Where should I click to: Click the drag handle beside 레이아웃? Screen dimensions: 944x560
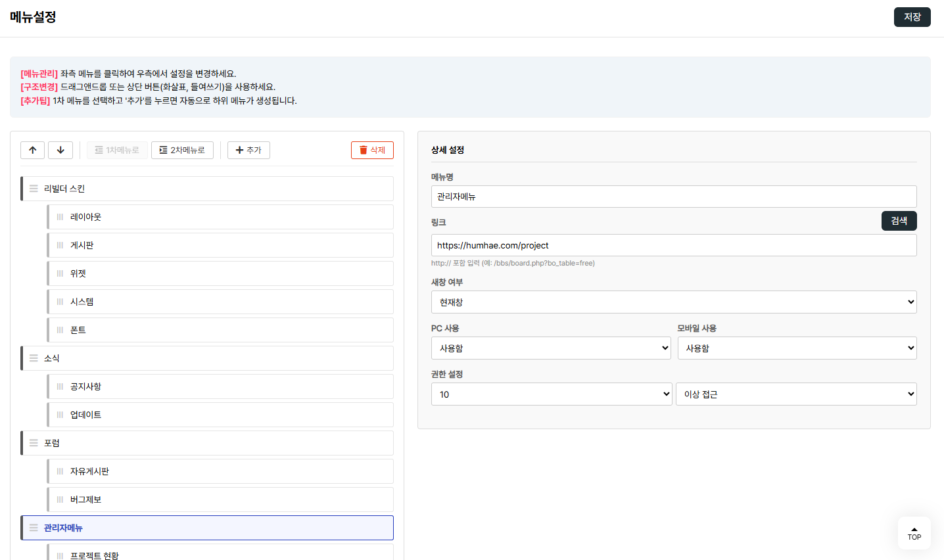pos(60,217)
